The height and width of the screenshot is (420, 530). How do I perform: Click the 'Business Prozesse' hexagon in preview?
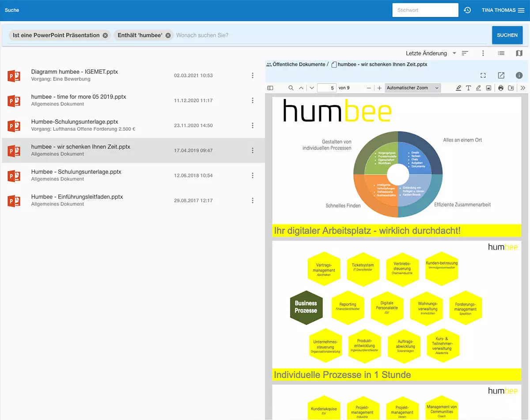pyautogui.click(x=306, y=307)
